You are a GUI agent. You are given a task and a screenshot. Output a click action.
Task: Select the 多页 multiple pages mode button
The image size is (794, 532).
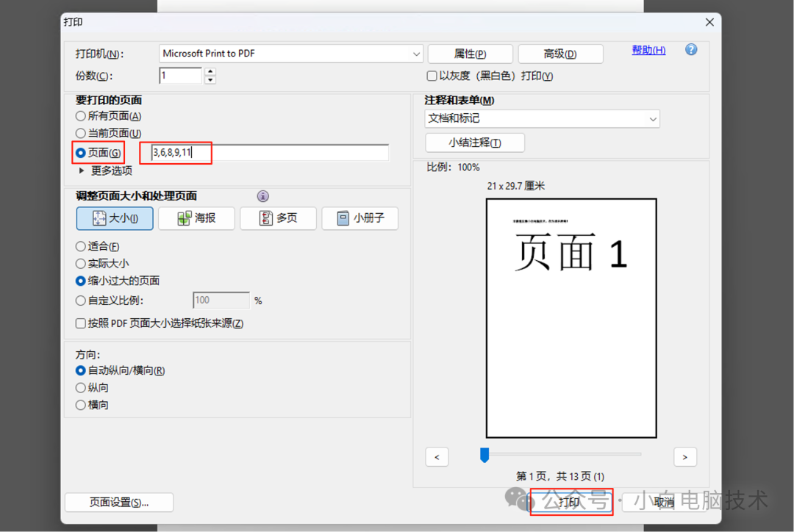278,218
